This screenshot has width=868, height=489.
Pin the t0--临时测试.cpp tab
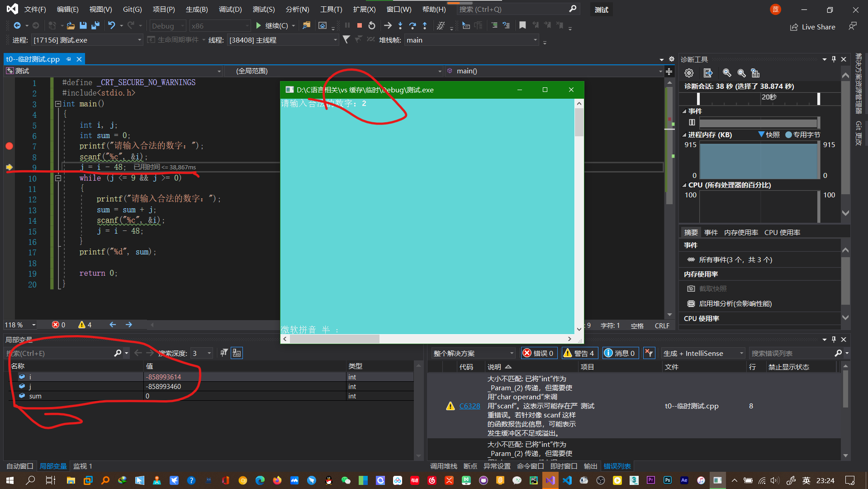pos(68,59)
